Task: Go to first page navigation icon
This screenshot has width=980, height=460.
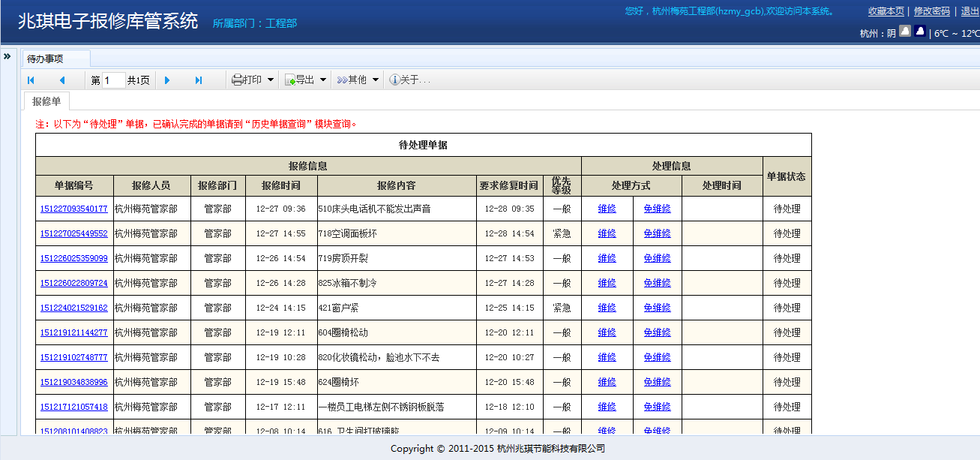Action: point(31,80)
